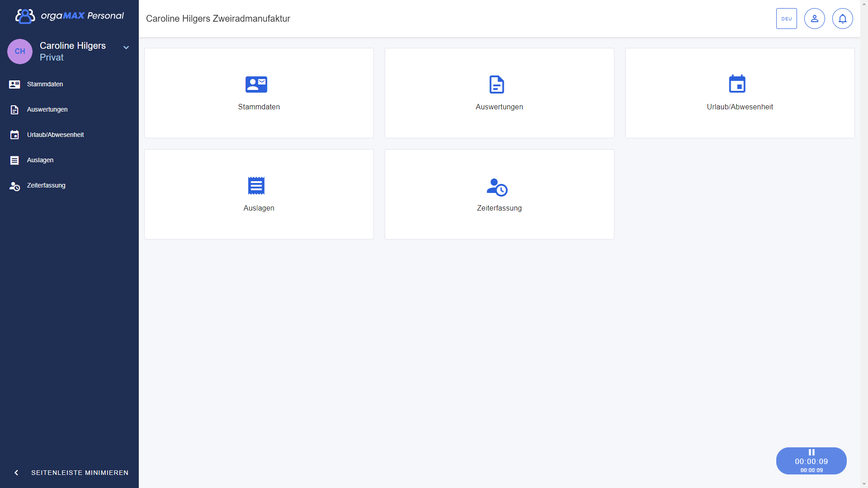The image size is (868, 488).
Task: Pause the running time tracker
Action: point(811,452)
